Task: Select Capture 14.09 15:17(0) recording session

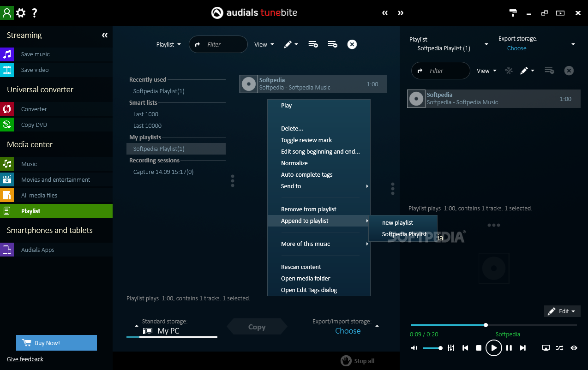Action: [163, 172]
